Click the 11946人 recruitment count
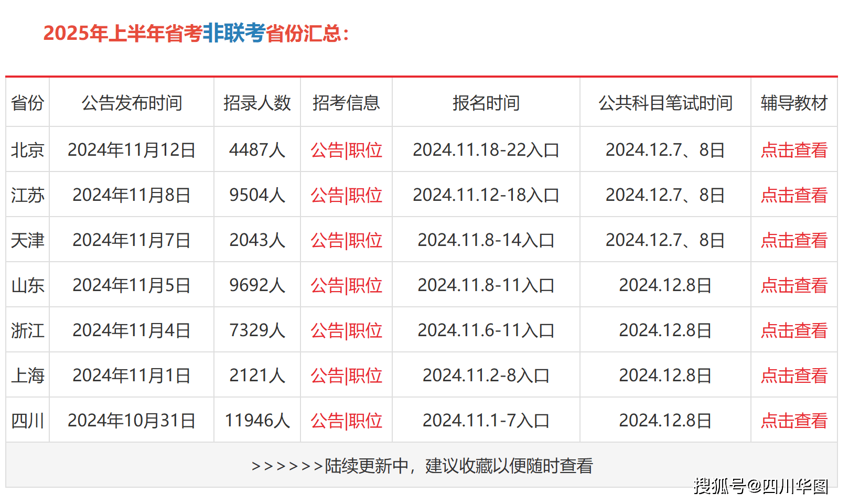Screen dimensions: 849x504 click(x=257, y=421)
